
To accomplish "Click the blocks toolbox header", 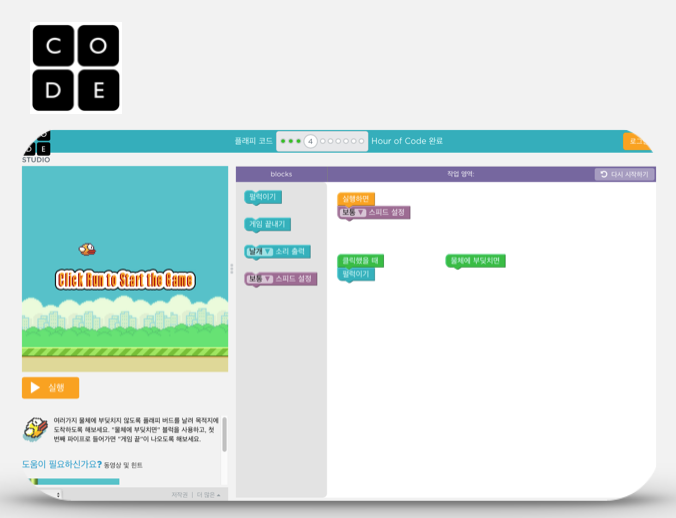I will (282, 174).
